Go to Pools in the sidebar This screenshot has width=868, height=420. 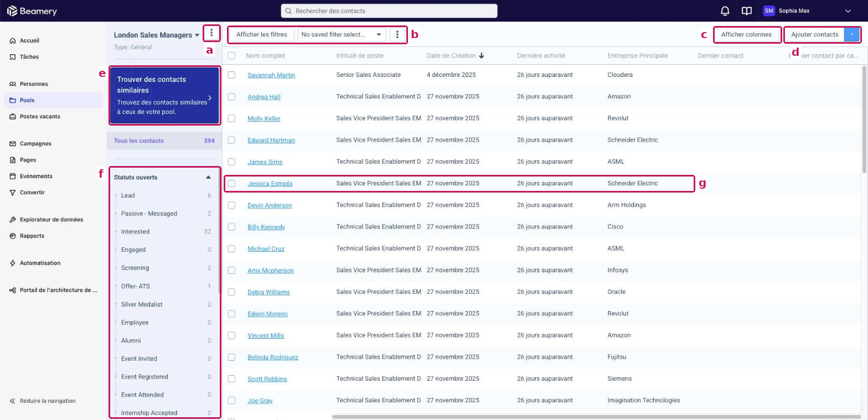coord(53,100)
